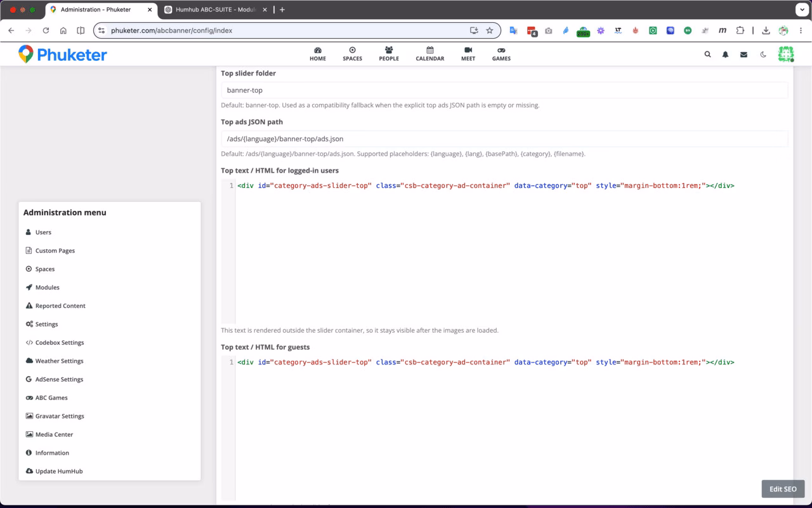
Task: Open the People directory
Action: (389, 54)
